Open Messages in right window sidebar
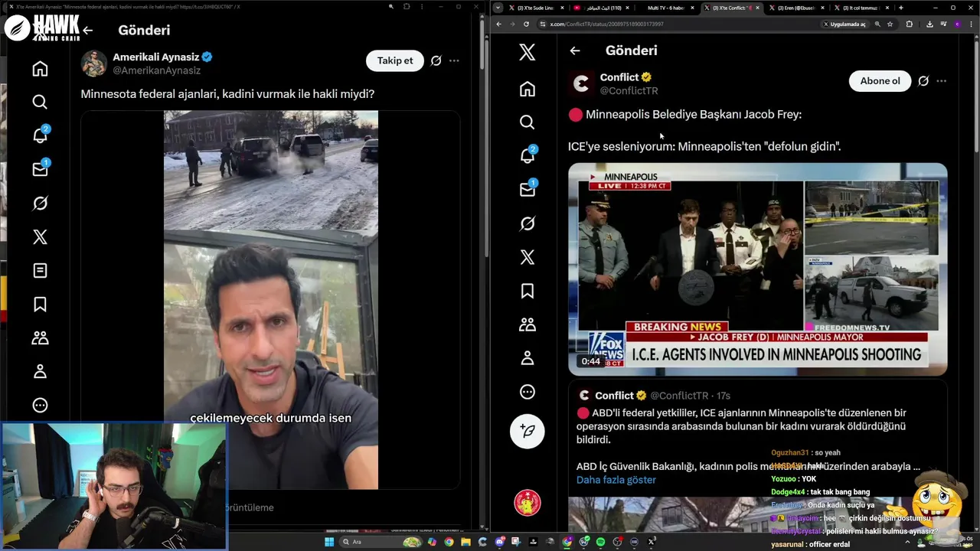 [x=527, y=189]
